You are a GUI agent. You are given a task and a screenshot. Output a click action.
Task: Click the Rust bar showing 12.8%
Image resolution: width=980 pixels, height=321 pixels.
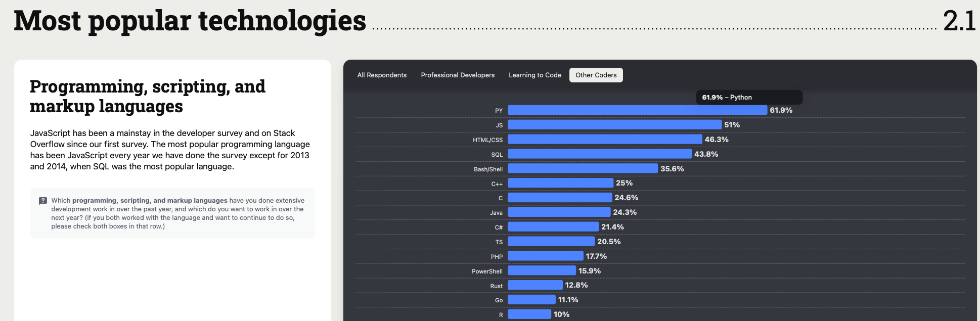(x=535, y=285)
